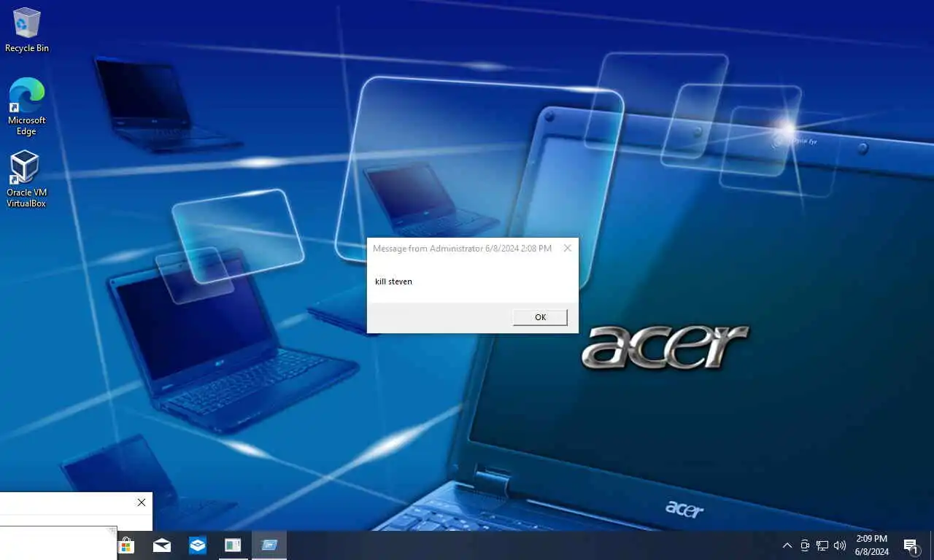Viewport: 934px width, 560px height.
Task: Switch to the running window app icon
Action: (233, 545)
